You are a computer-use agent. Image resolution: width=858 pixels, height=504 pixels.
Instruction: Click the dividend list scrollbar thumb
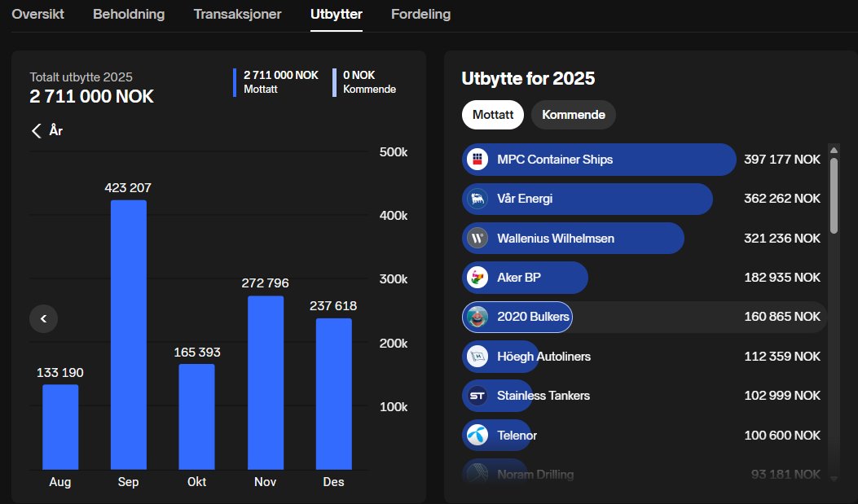(834, 196)
